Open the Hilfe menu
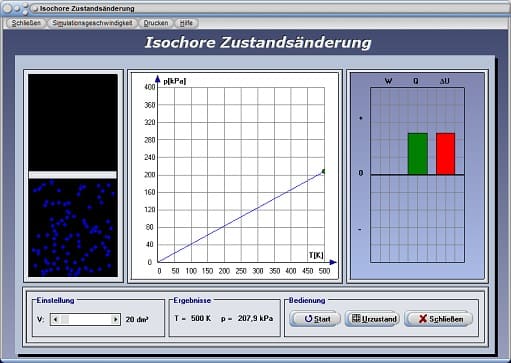The image size is (511, 363). [186, 23]
